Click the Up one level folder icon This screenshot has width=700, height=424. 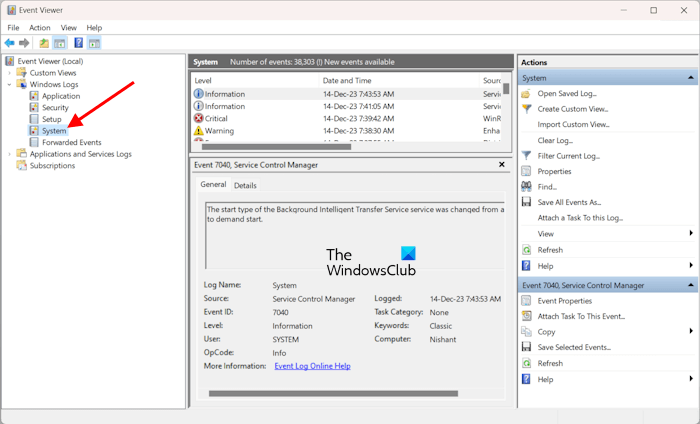tap(44, 43)
